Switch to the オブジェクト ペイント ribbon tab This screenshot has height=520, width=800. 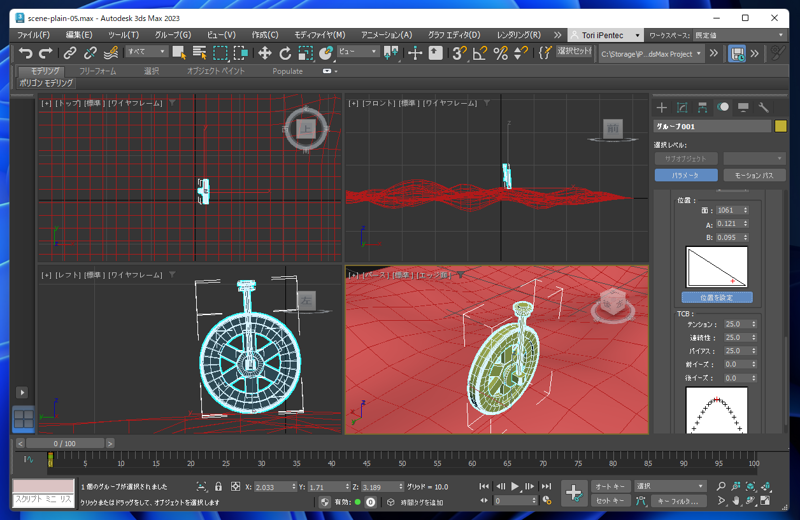pos(216,71)
